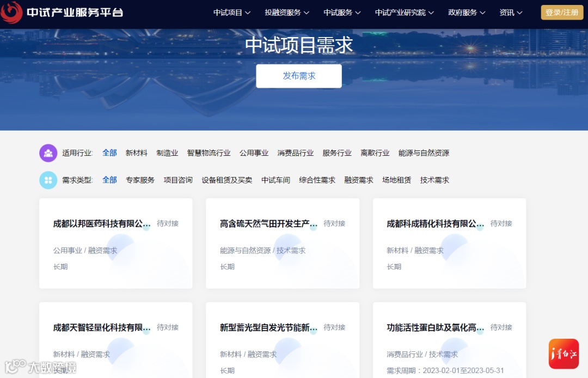Filter by 服务行业
This screenshot has width=588, height=378.
coord(337,153)
